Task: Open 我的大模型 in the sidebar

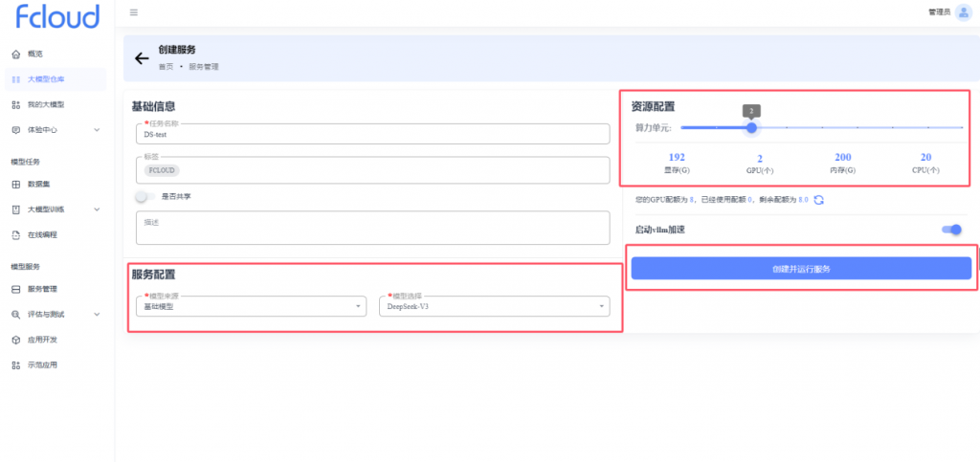Action: [46, 104]
